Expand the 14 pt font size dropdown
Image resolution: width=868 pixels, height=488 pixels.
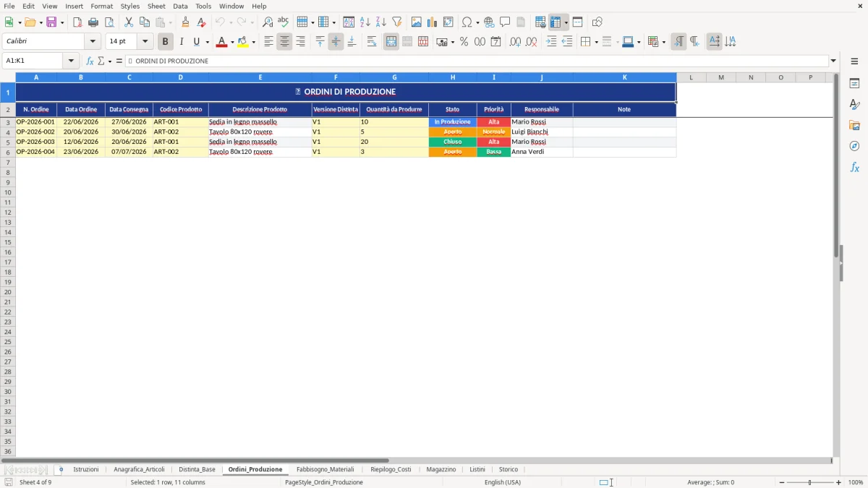tap(145, 42)
